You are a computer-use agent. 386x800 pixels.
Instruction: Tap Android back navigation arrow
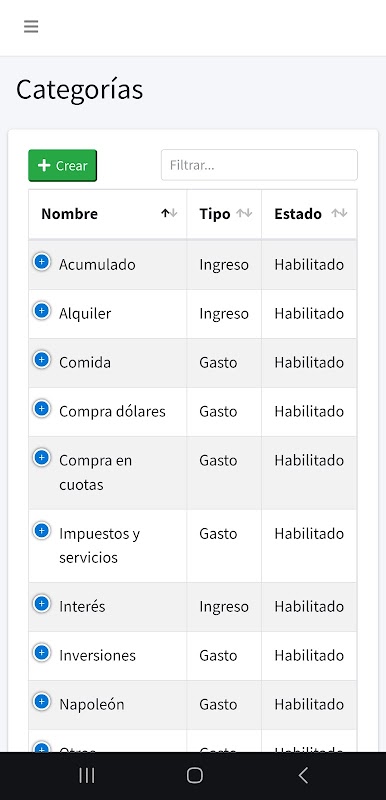click(x=303, y=776)
